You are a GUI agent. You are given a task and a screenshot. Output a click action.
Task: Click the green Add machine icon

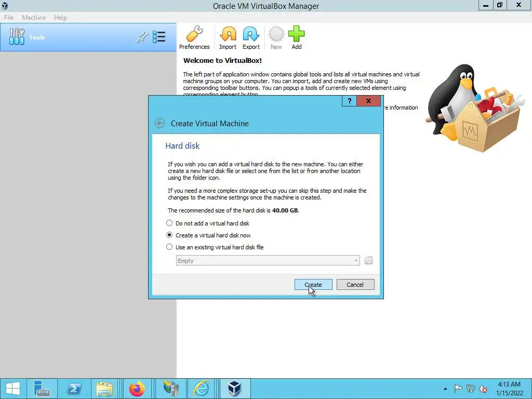[x=297, y=37]
